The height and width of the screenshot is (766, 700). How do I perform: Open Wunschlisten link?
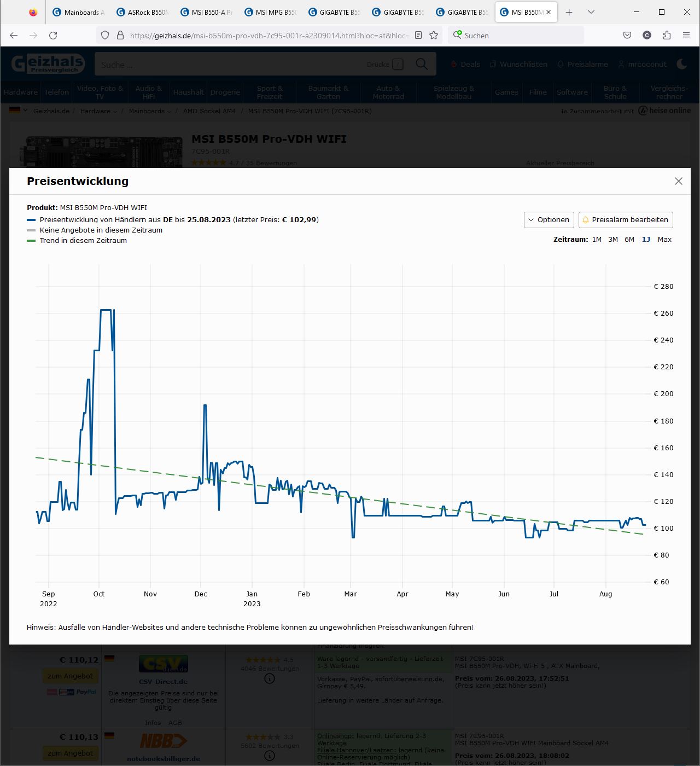tap(519, 64)
